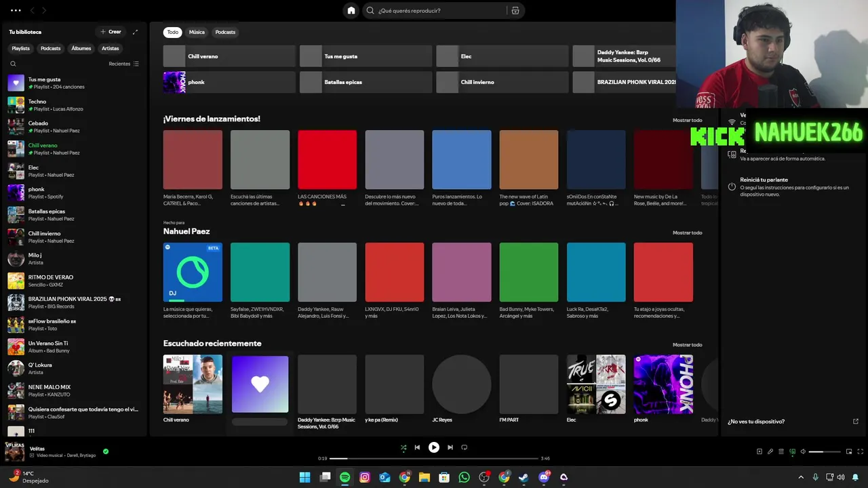Open WhatsApp from the taskbar

click(x=464, y=477)
